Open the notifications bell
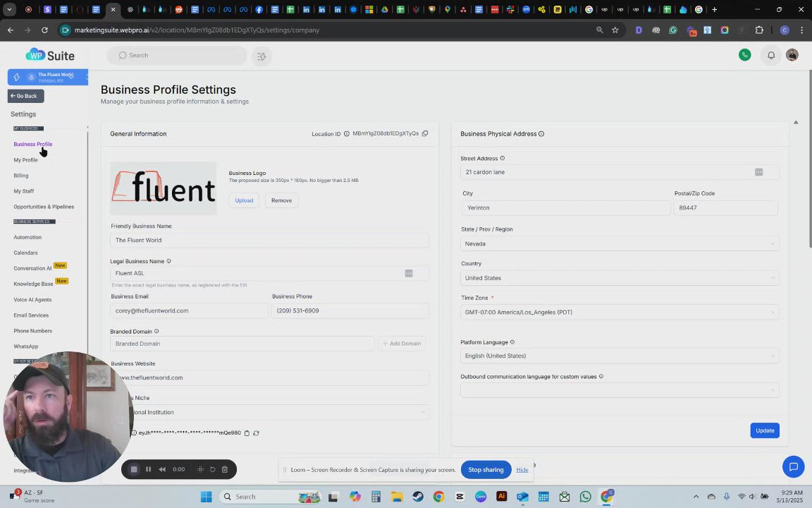The height and width of the screenshot is (508, 812). (x=771, y=56)
